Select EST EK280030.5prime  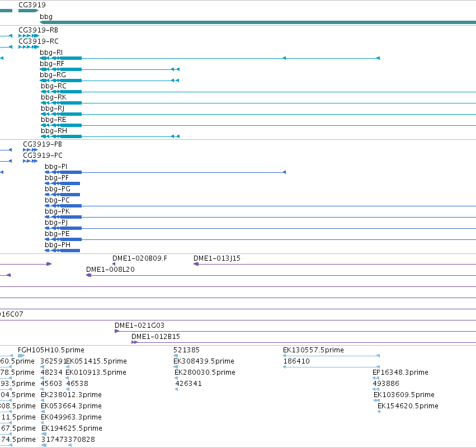click(205, 372)
